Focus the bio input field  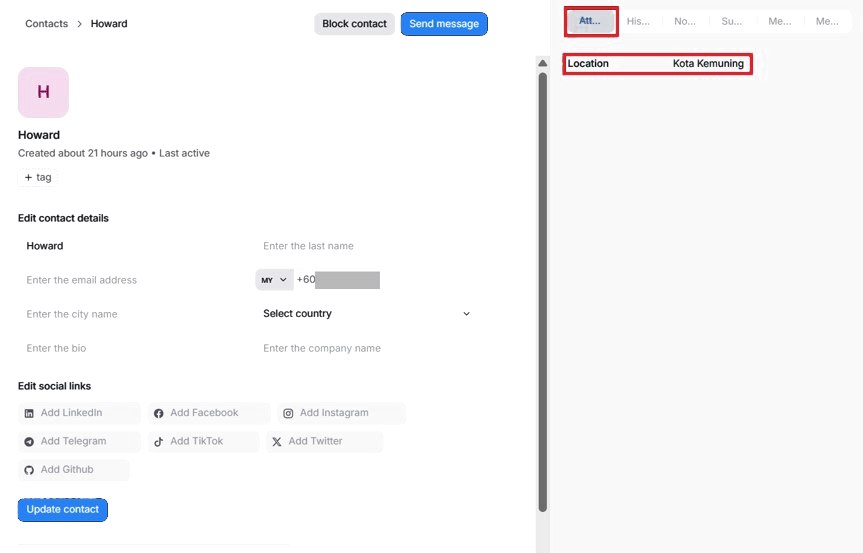click(x=132, y=348)
